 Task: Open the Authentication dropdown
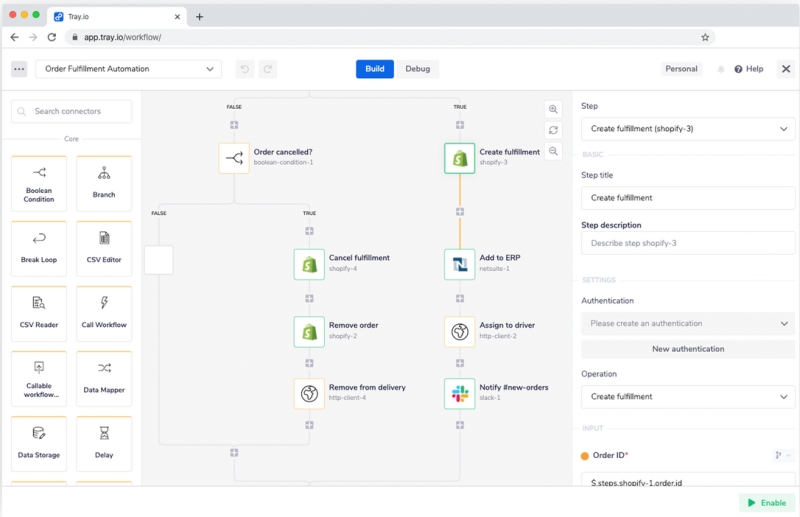pyautogui.click(x=688, y=324)
